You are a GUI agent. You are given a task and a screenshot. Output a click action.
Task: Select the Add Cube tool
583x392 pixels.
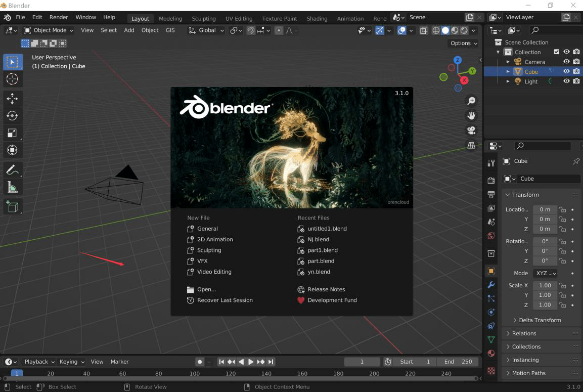pos(12,207)
